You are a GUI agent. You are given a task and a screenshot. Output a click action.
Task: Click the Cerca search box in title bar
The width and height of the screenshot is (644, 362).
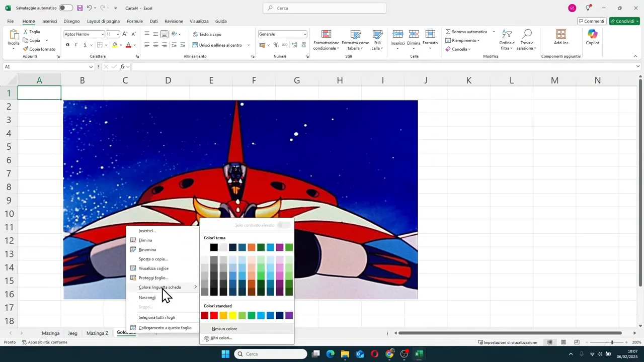tap(325, 8)
